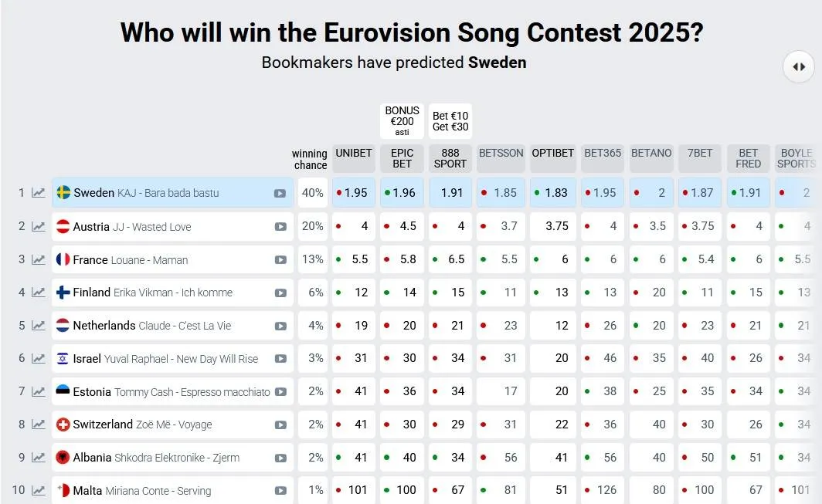
Task: Open the Switzerland Zoë Më - Voyage entry
Action: click(172, 425)
